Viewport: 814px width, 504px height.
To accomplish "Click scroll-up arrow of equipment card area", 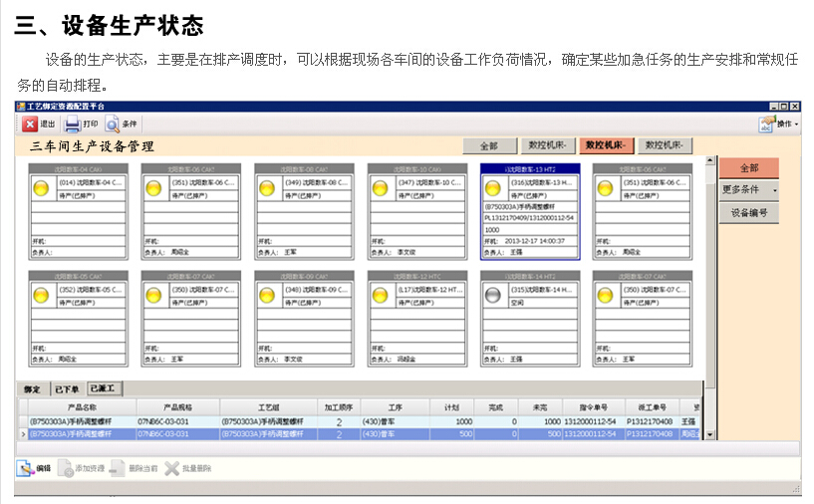I will [x=710, y=161].
